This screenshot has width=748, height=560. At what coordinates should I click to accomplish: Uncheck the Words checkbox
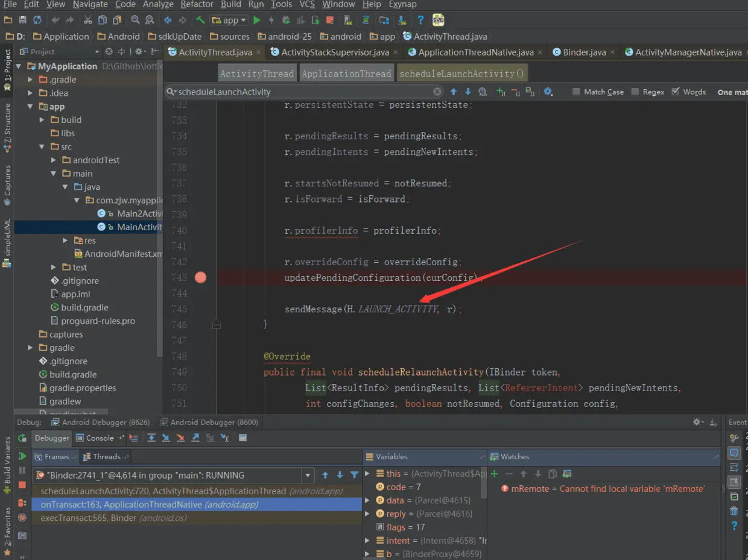click(676, 92)
